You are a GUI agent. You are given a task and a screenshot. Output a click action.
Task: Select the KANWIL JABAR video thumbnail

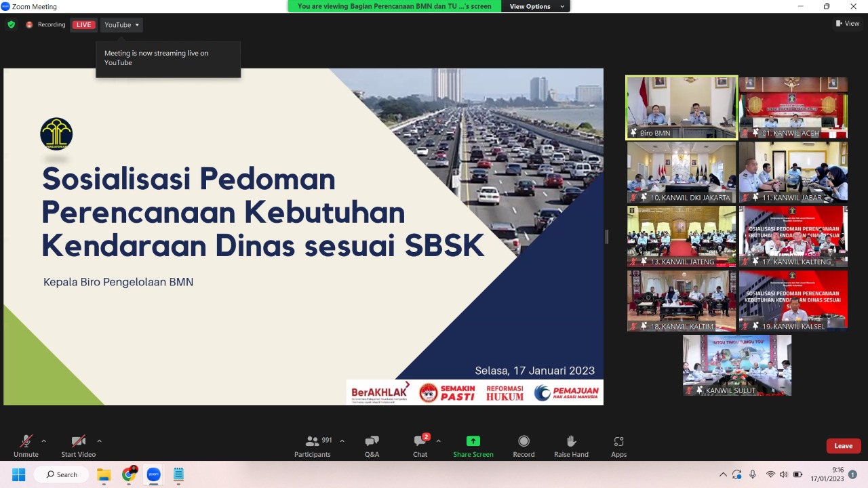[793, 172]
